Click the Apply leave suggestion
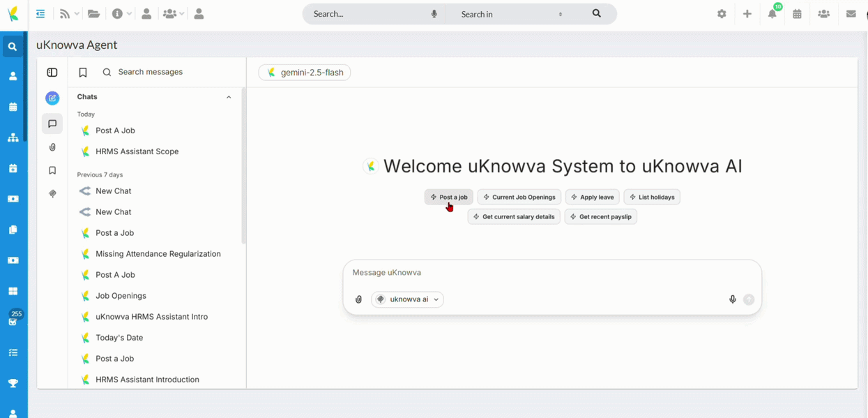Screen dimensions: 868x418 coord(593,197)
